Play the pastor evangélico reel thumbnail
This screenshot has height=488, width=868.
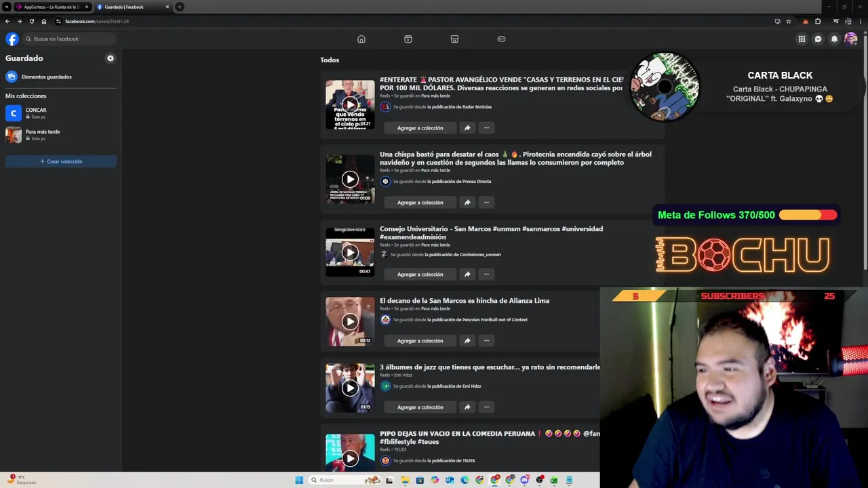click(350, 104)
